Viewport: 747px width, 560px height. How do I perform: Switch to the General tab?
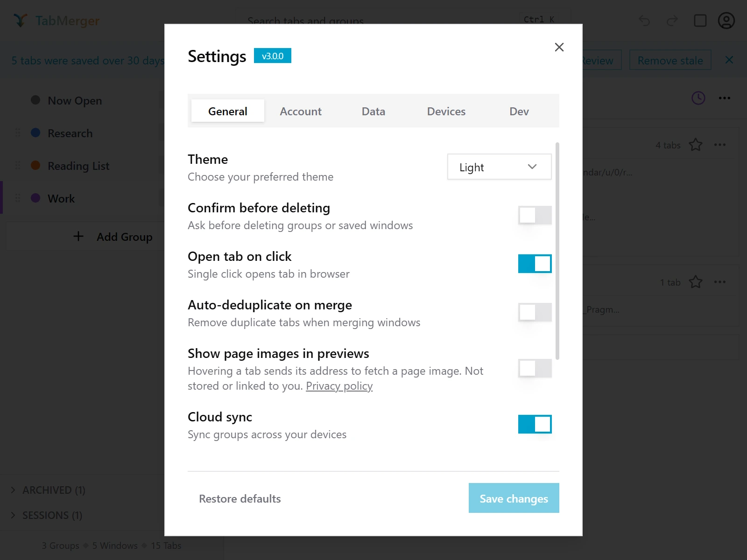pos(228,111)
